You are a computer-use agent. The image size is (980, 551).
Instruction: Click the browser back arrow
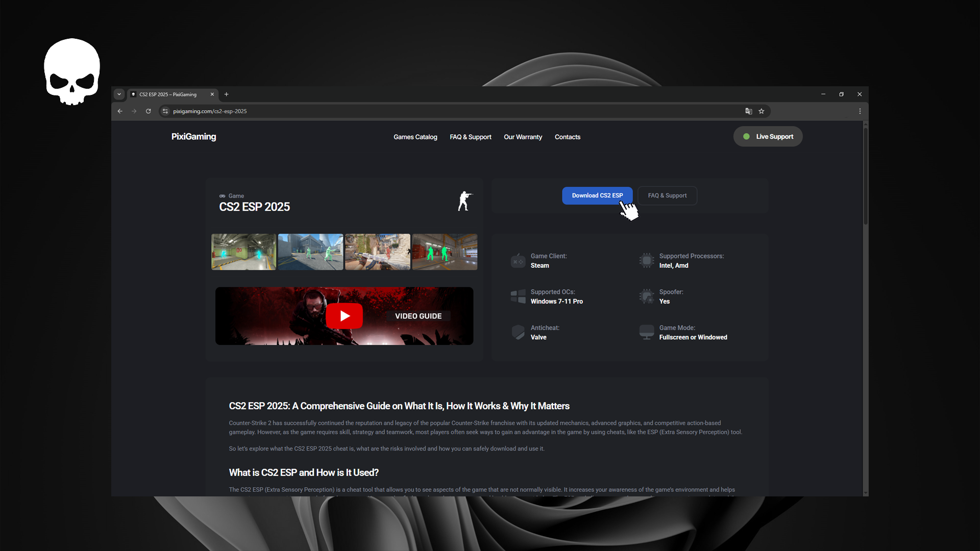click(120, 111)
